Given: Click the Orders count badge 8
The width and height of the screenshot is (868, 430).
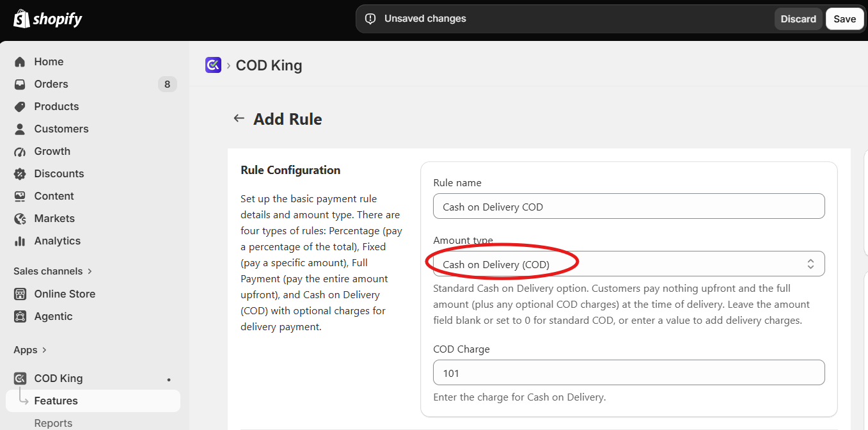Looking at the screenshot, I should click(x=167, y=84).
